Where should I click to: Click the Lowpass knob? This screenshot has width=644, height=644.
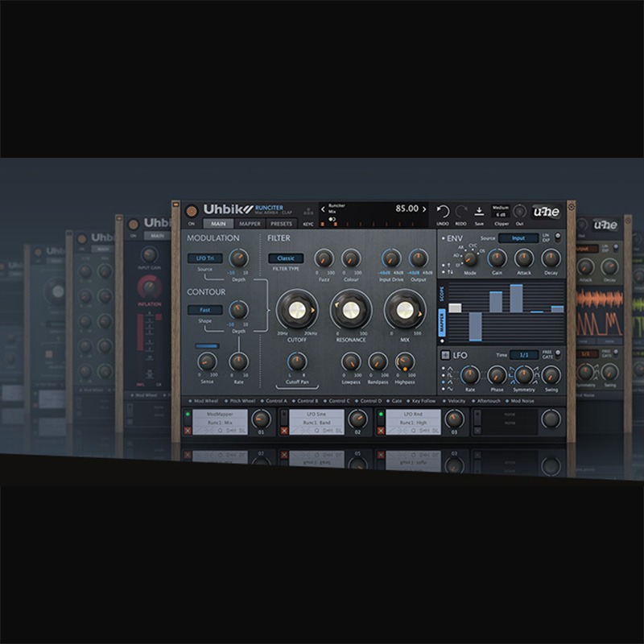(x=351, y=361)
